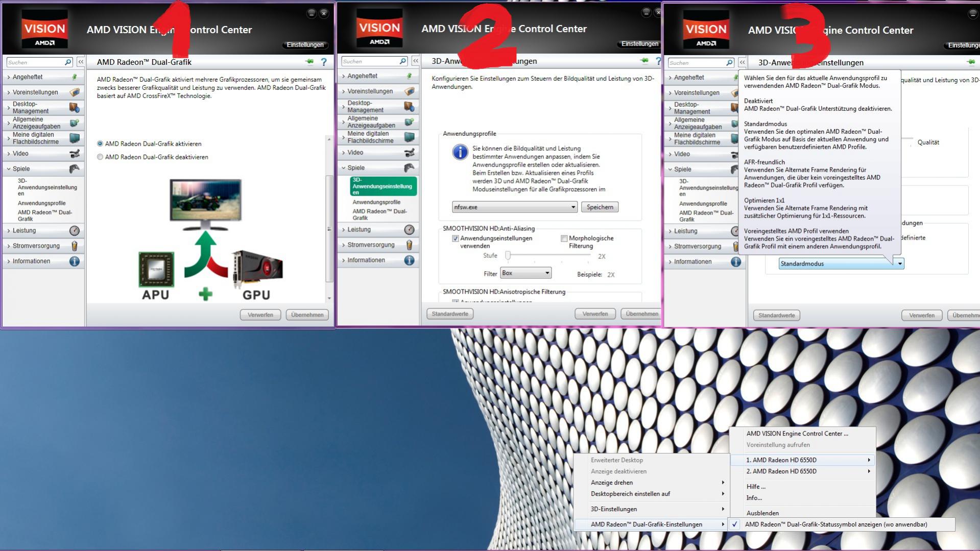Click the Informationen info icon in window 2

[409, 260]
